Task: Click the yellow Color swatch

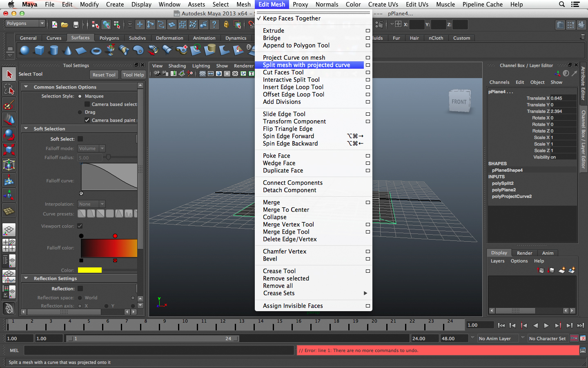Action: click(x=89, y=270)
